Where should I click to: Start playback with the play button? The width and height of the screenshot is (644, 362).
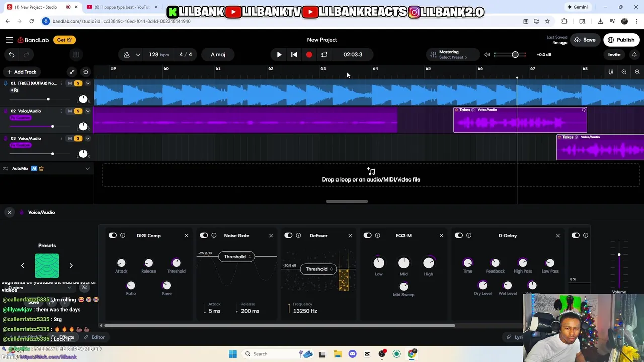click(279, 54)
